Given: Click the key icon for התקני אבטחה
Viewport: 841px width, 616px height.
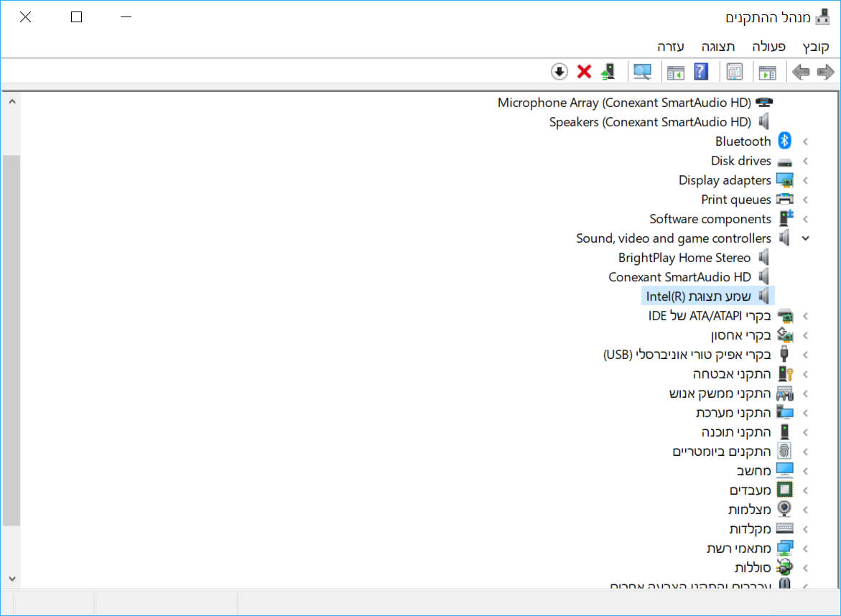Looking at the screenshot, I should (x=786, y=373).
